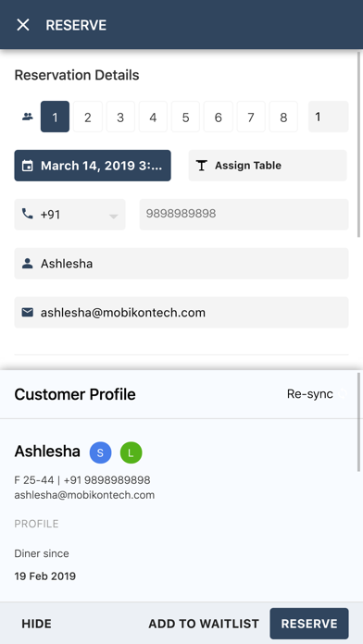
Task: Close the Reserve screen with X icon
Action: pyautogui.click(x=23, y=25)
